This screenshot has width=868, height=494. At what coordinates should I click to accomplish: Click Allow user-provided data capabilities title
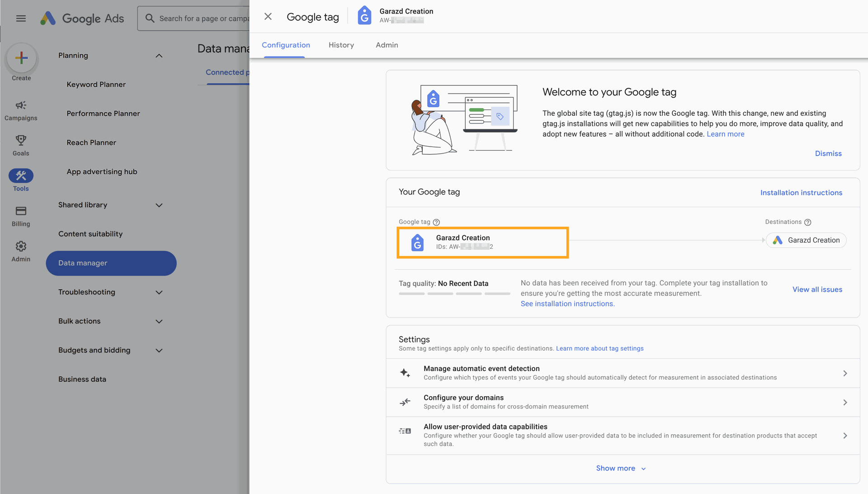coord(485,427)
